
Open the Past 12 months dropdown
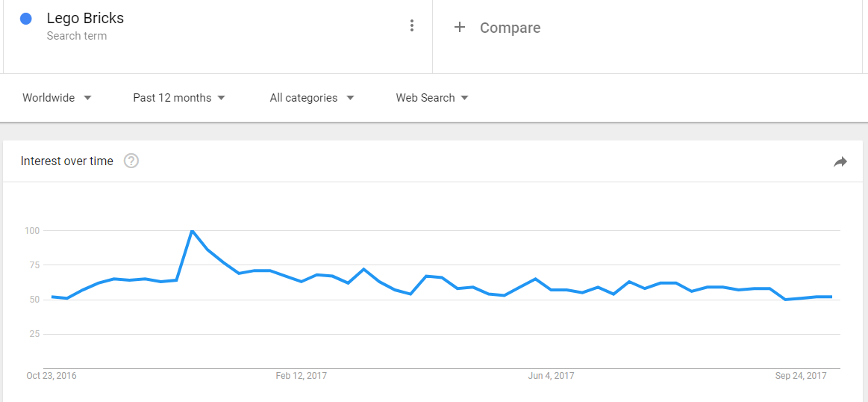click(179, 98)
